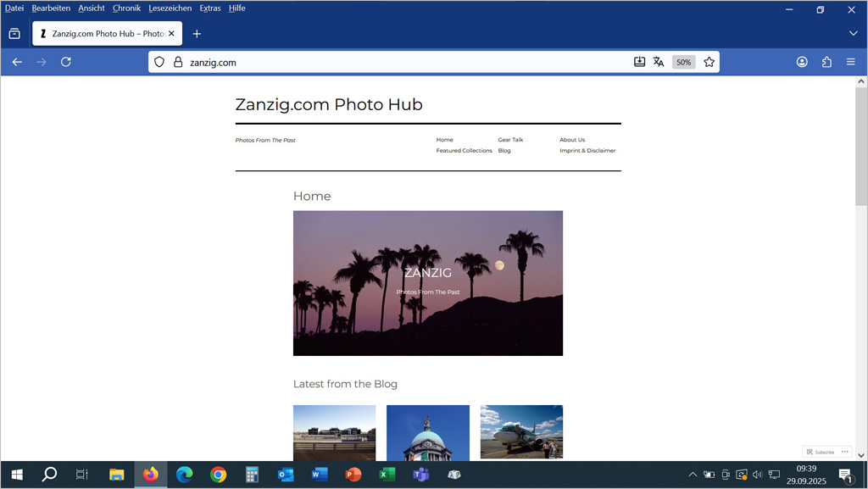Click the tracking protection shield icon
This screenshot has height=489, width=868.
click(x=159, y=62)
